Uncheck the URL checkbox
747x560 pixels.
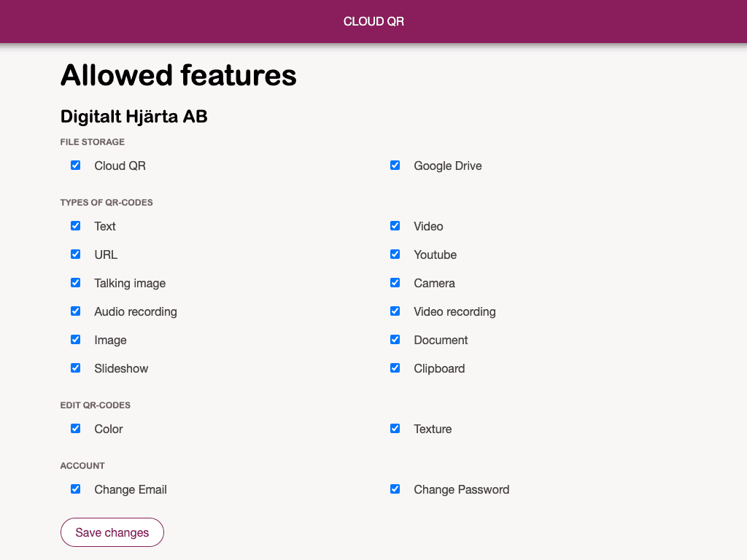[x=75, y=254]
